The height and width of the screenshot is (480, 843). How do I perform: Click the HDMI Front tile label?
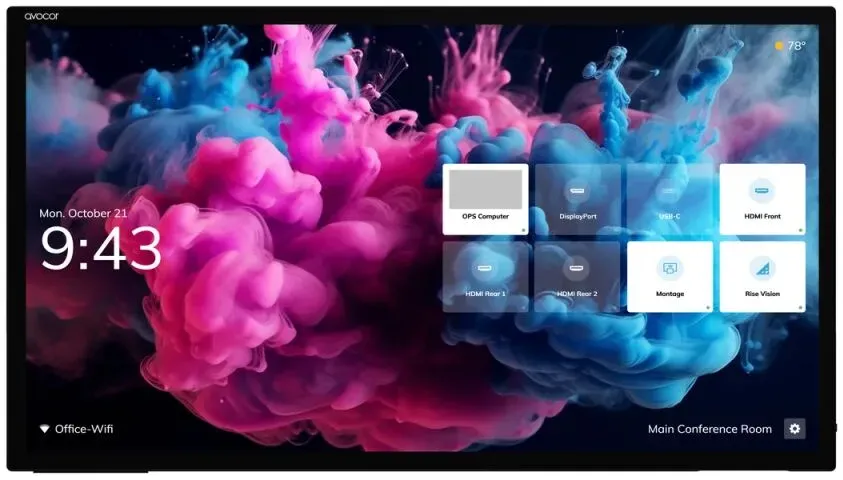click(762, 216)
